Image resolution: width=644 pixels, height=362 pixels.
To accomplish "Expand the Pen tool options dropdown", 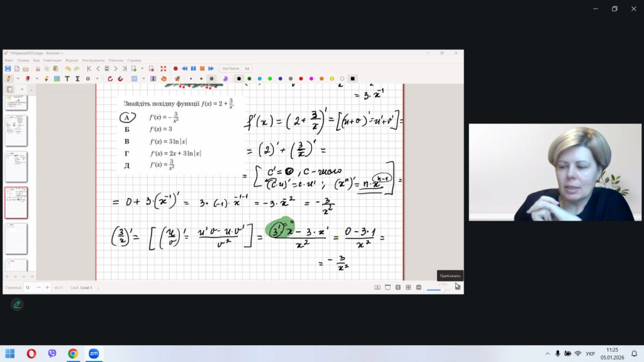I will point(18,79).
